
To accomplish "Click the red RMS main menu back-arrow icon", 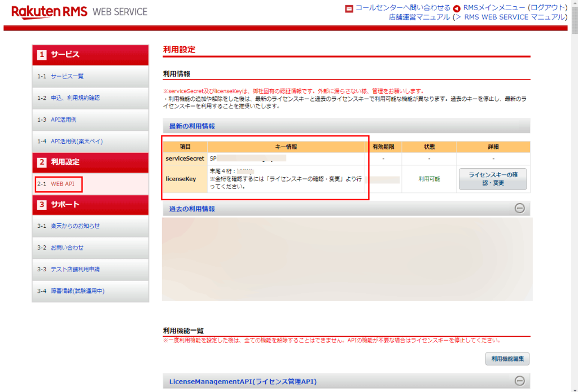I will [x=457, y=8].
